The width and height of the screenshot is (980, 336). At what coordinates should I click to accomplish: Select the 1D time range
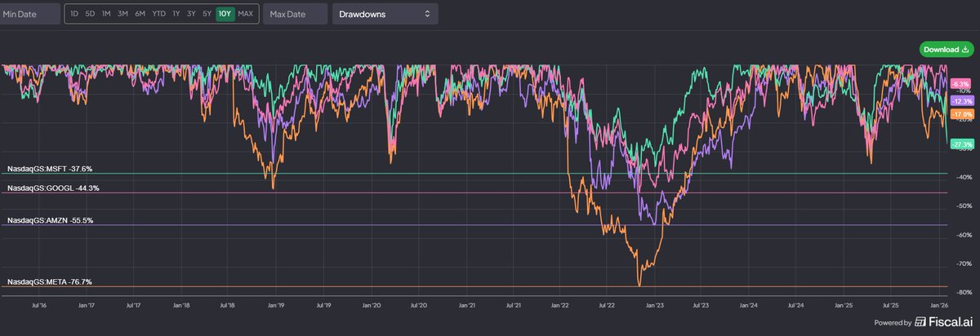tap(74, 14)
